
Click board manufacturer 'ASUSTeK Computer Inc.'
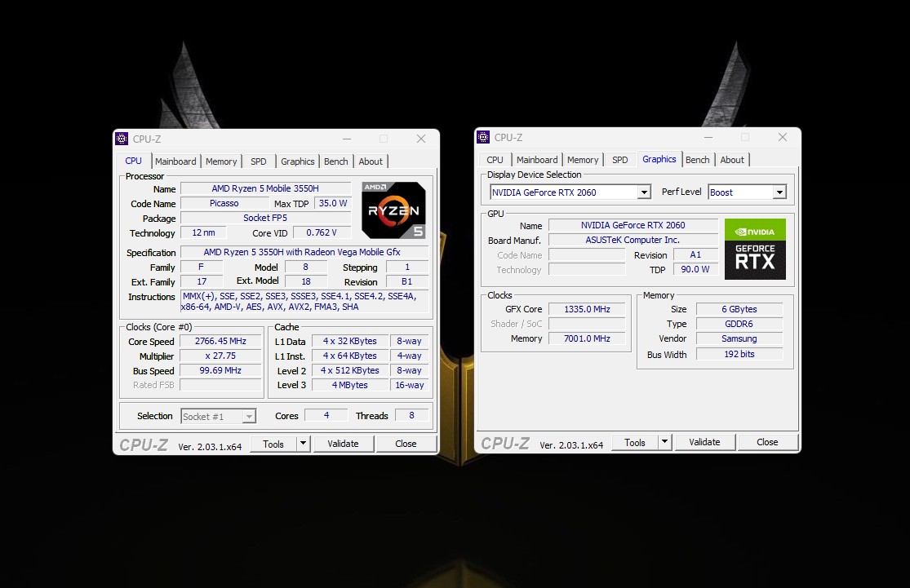coord(633,240)
